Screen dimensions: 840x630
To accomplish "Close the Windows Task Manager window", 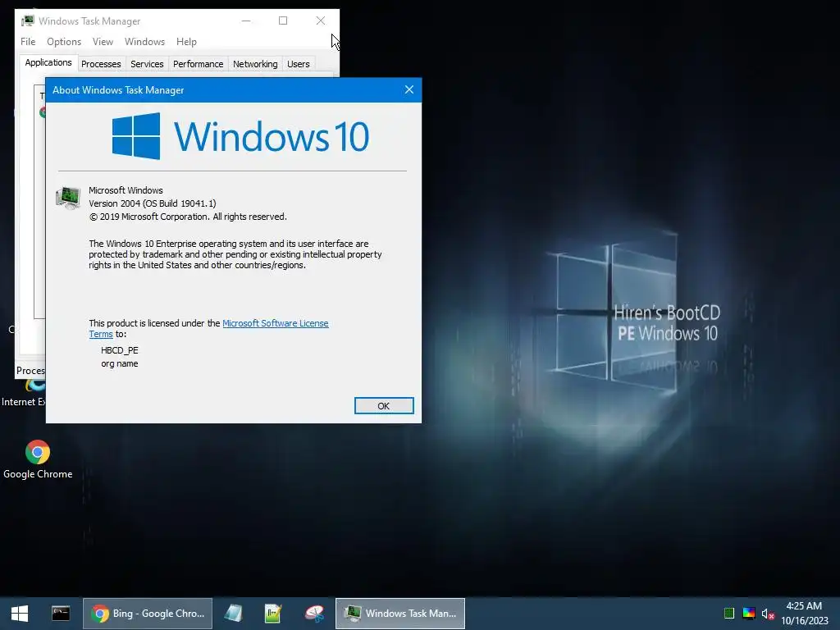I will click(x=321, y=21).
